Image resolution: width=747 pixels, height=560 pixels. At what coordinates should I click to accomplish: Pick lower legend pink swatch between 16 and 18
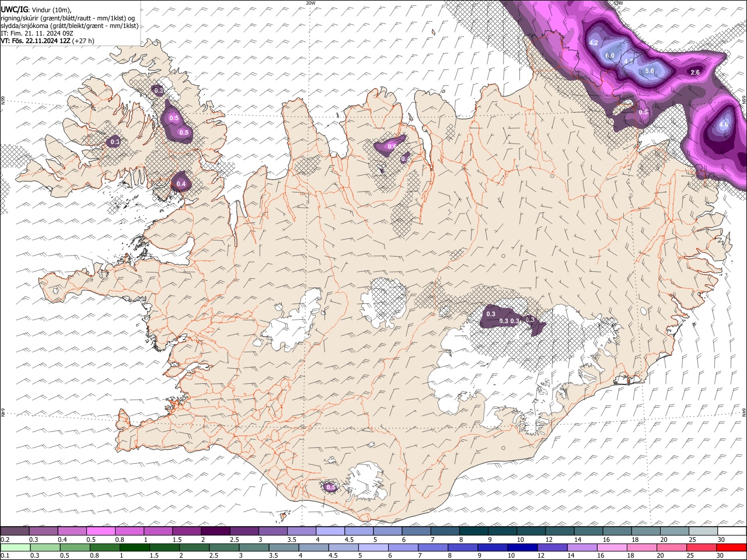(x=612, y=547)
